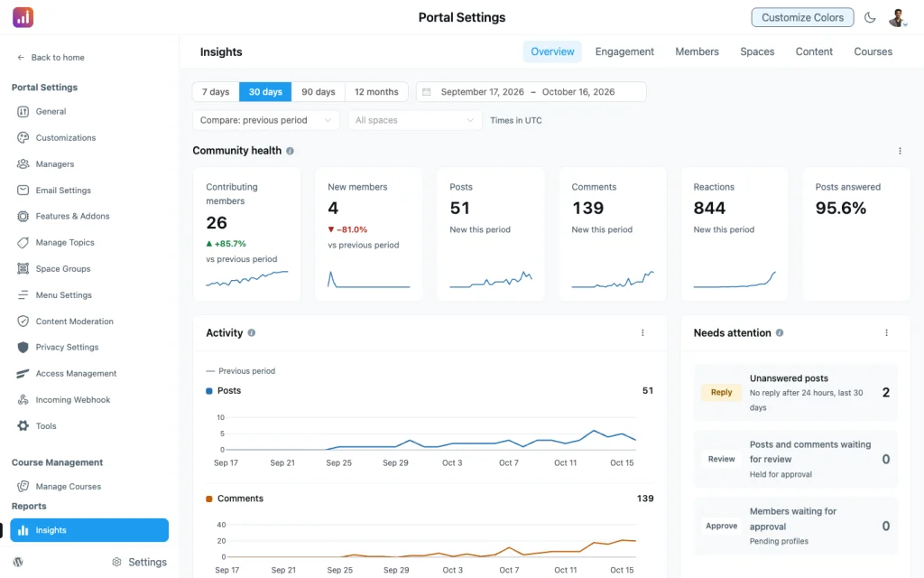The width and height of the screenshot is (924, 578).
Task: Click the Previous period legend line
Action: point(209,371)
